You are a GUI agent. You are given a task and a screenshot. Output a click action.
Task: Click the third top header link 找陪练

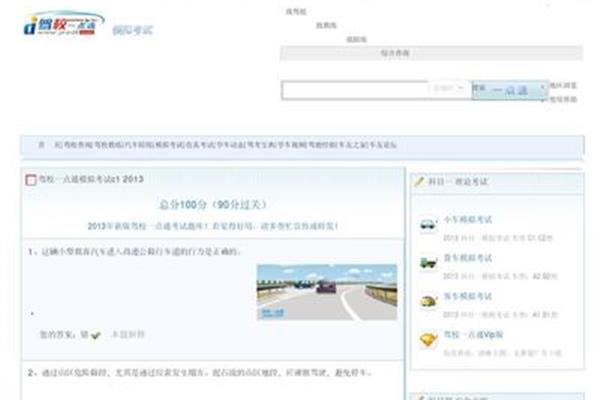[356, 39]
